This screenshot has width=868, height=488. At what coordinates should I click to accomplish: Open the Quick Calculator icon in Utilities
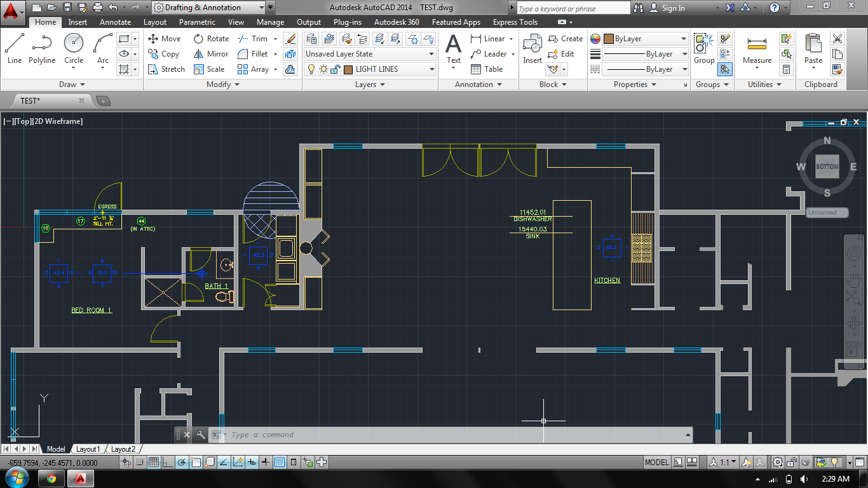(787, 69)
